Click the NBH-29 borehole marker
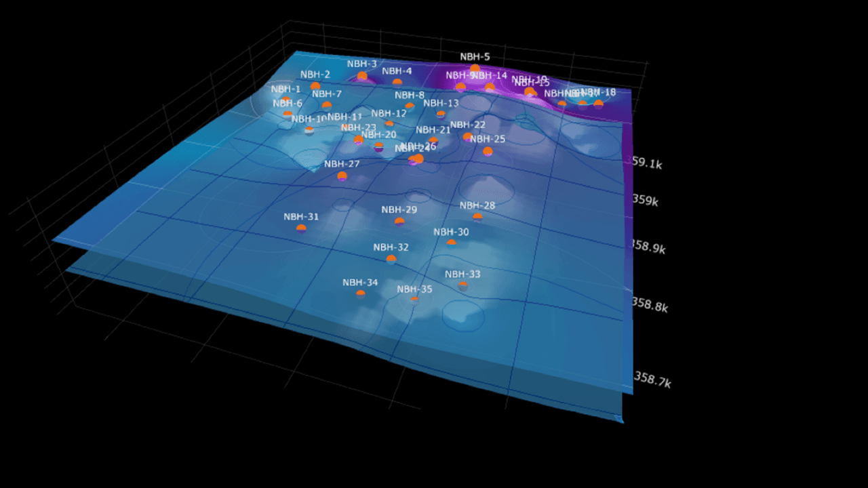Image resolution: width=868 pixels, height=488 pixels. [x=399, y=222]
